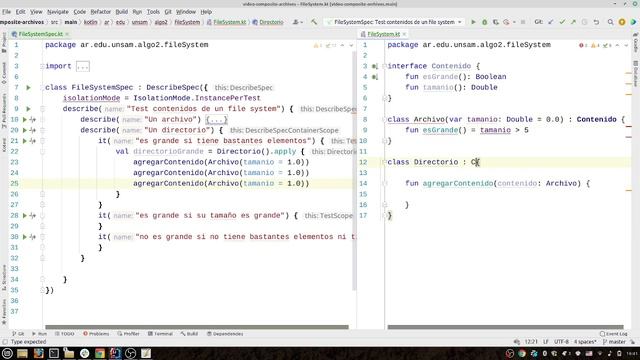Collapse the 'Un directorio' block fold marker on line 20

click(42, 130)
